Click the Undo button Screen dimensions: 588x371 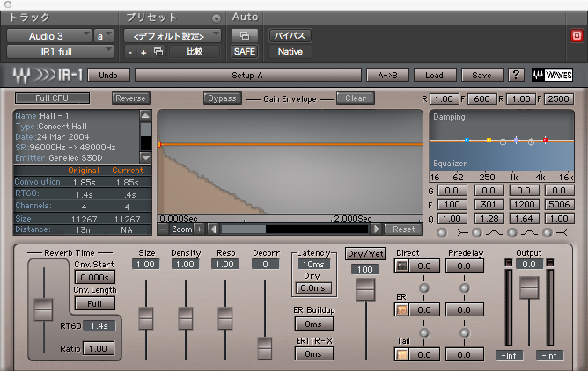(109, 75)
